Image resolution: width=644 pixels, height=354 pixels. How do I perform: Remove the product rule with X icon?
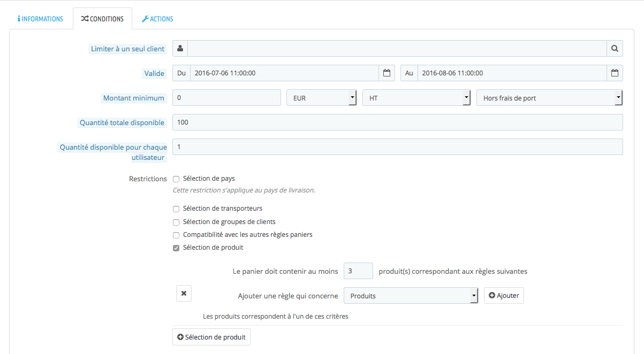184,294
